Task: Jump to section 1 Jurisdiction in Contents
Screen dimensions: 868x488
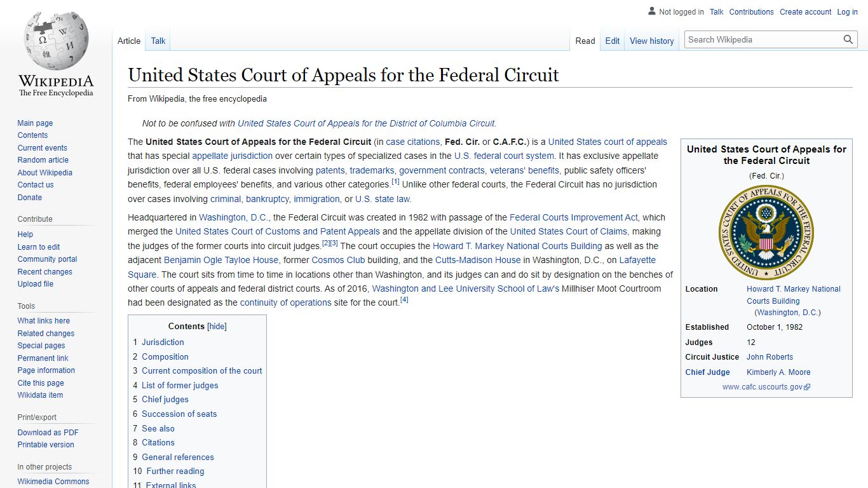Action: coord(158,342)
